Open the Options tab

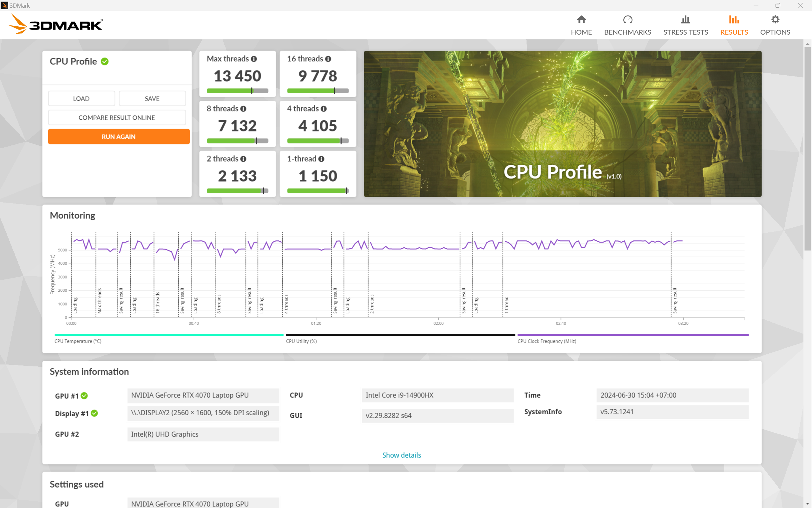(775, 25)
